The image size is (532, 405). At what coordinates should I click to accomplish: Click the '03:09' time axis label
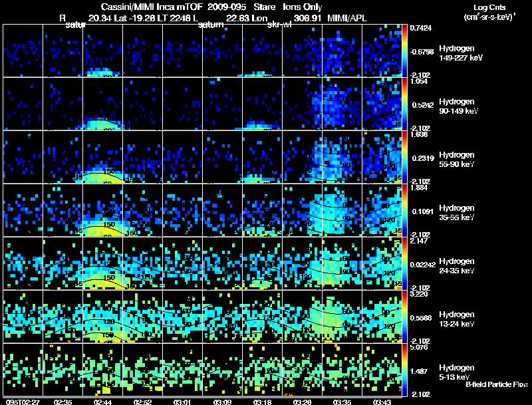click(222, 402)
